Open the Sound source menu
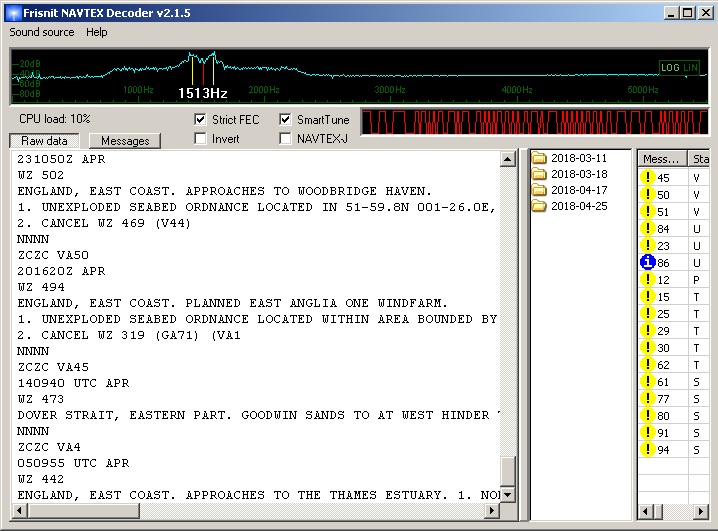Image resolution: width=718 pixels, height=531 pixels. [42, 32]
